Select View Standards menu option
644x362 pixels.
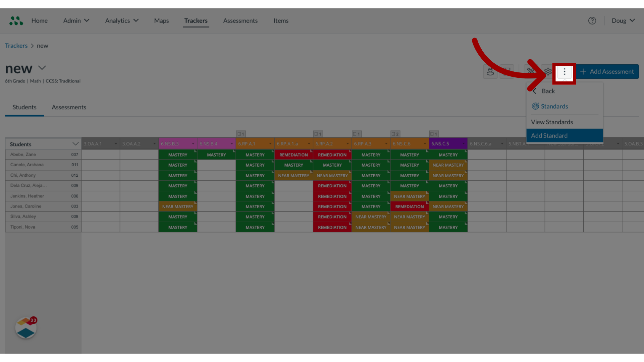[x=551, y=122]
